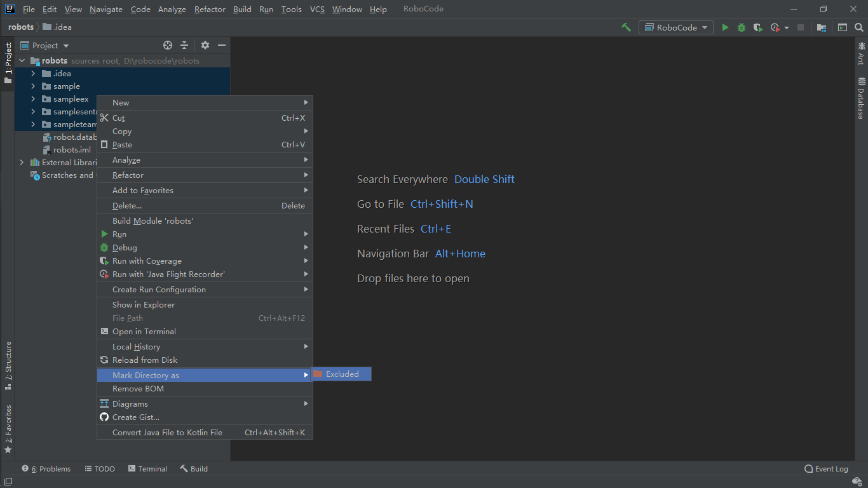
Task: Toggle the 1: Project side tab
Action: [8, 64]
